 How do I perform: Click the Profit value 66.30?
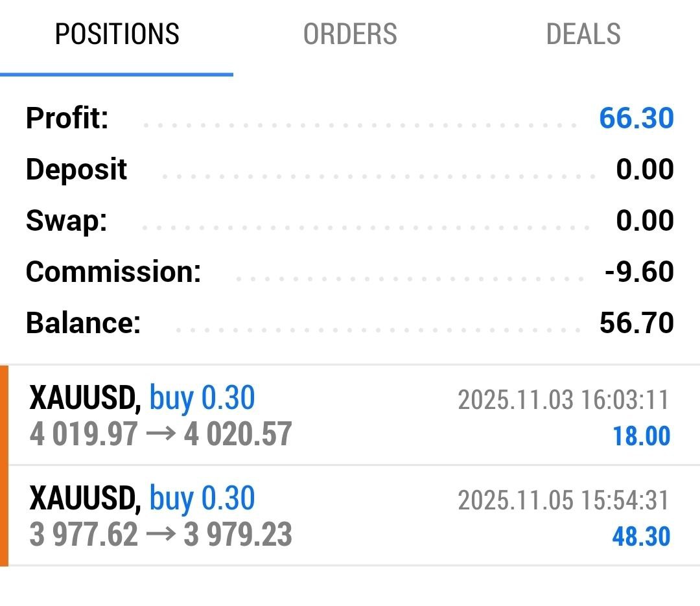(x=636, y=119)
